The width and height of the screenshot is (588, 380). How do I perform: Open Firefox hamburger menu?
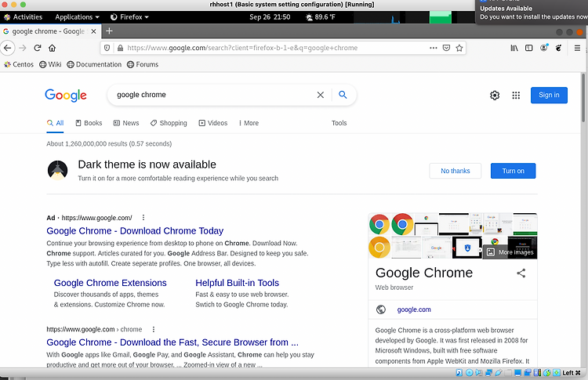[x=577, y=48]
